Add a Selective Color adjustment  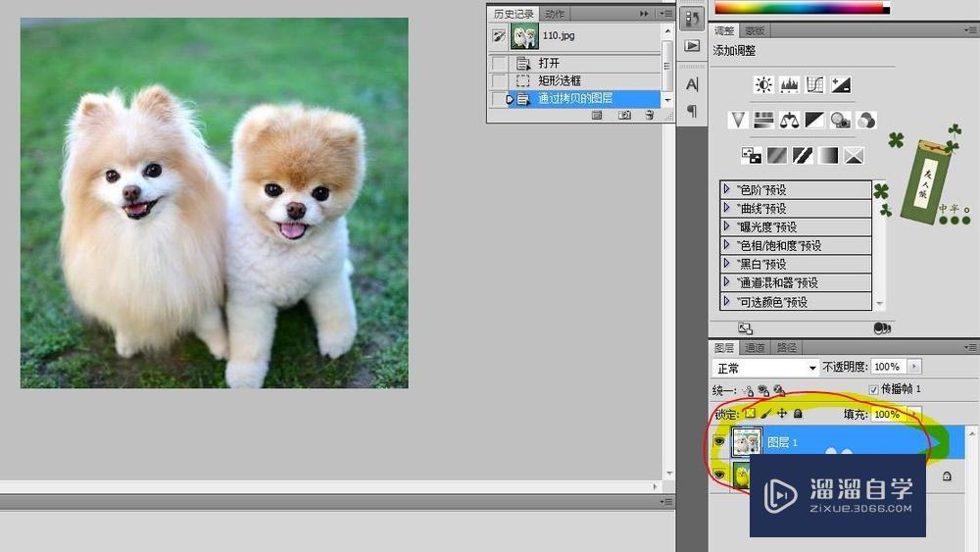pyautogui.click(x=854, y=155)
